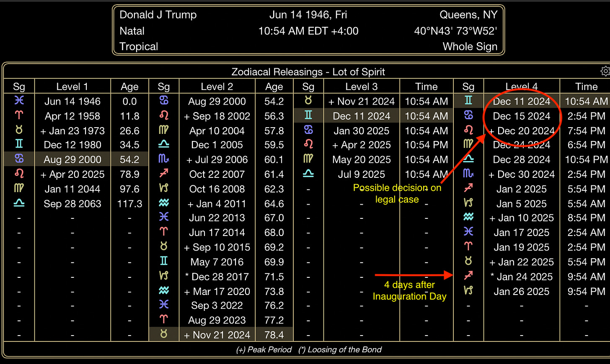Click the Virgo glyph beside May 20 2025

[x=308, y=159]
